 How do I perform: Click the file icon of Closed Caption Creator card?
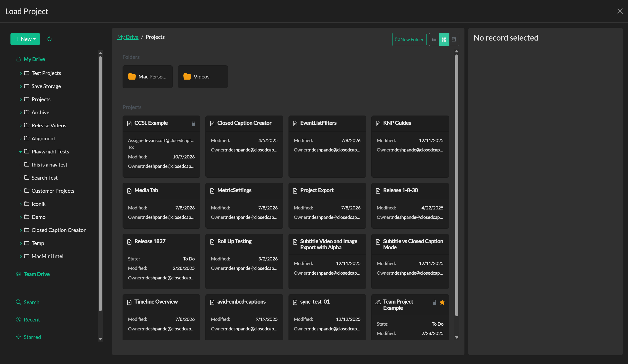pos(212,124)
